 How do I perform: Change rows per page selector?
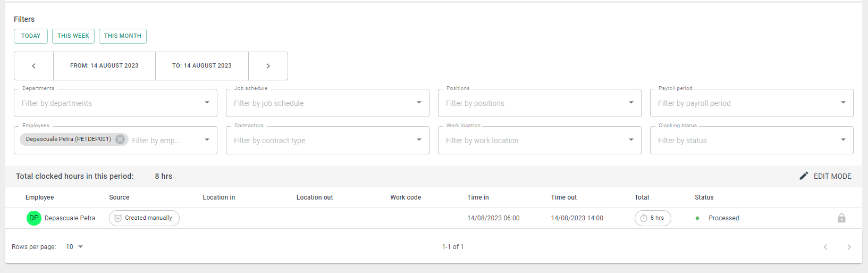pos(74,247)
